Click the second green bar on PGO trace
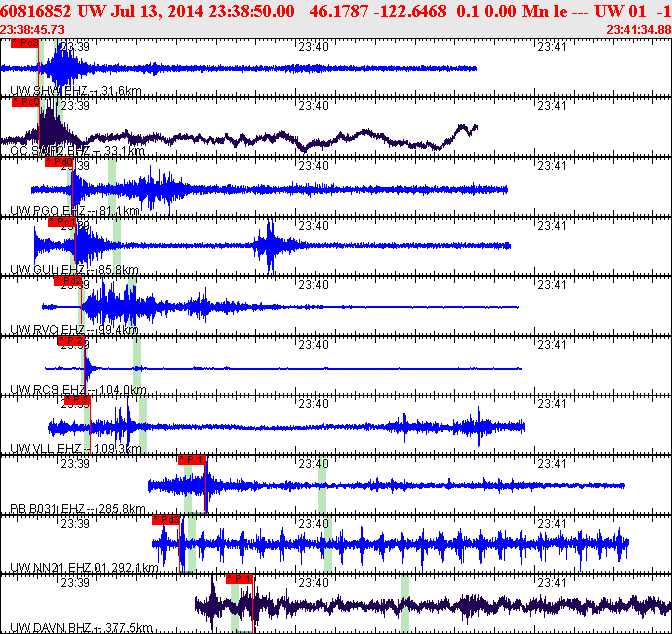Viewport: 672px width, 634px height. (112, 185)
